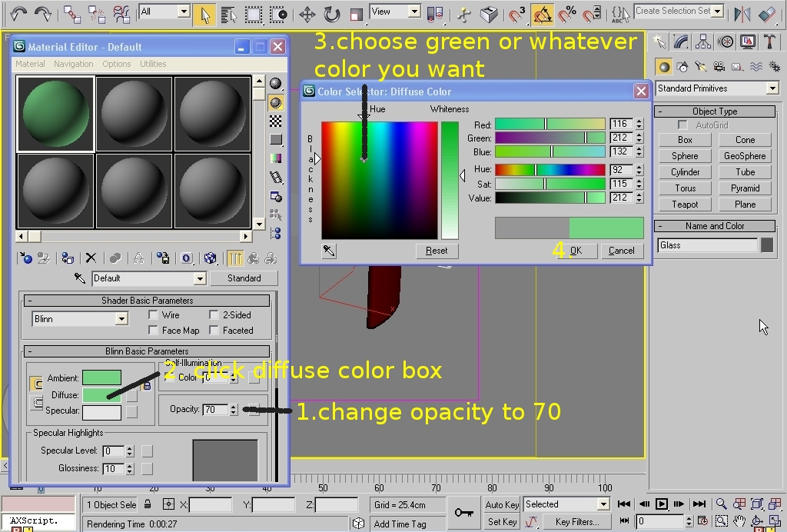This screenshot has width=787, height=532.
Task: Click the Play Animation button
Action: (662, 504)
